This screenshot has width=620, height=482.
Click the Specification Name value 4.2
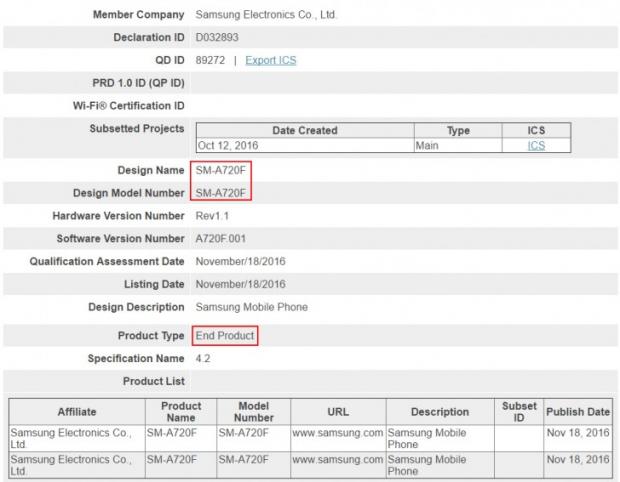(203, 358)
